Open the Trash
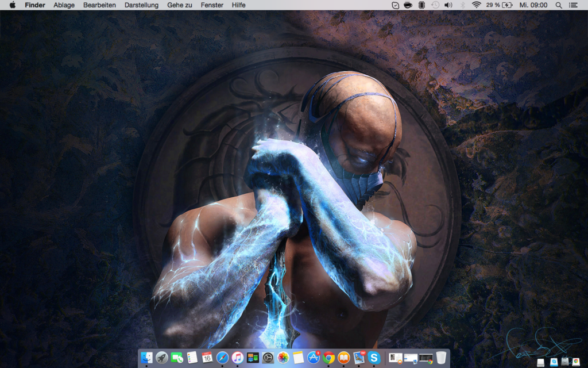The height and width of the screenshot is (368, 588). 441,358
